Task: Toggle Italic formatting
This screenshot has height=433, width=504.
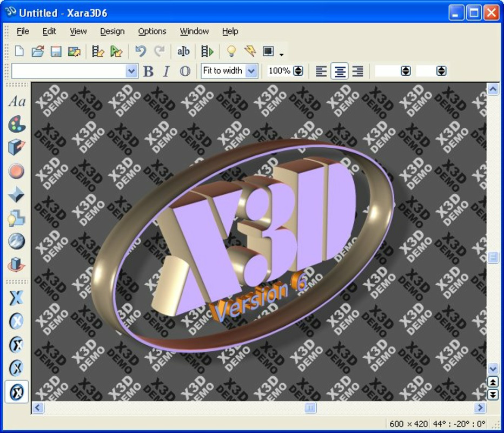Action: click(166, 71)
